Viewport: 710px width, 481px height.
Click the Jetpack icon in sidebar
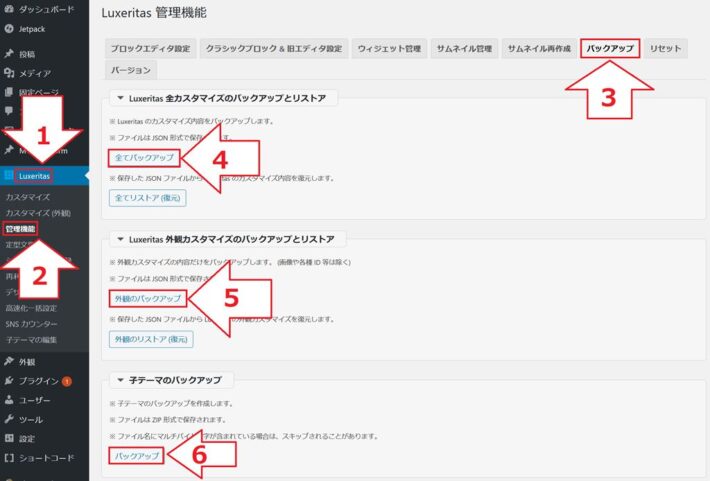(x=9, y=29)
